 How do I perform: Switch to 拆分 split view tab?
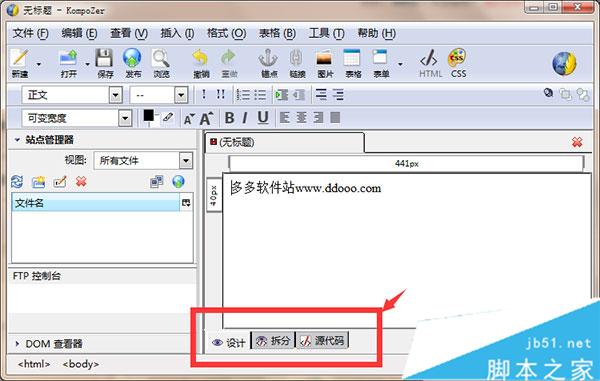coord(273,340)
